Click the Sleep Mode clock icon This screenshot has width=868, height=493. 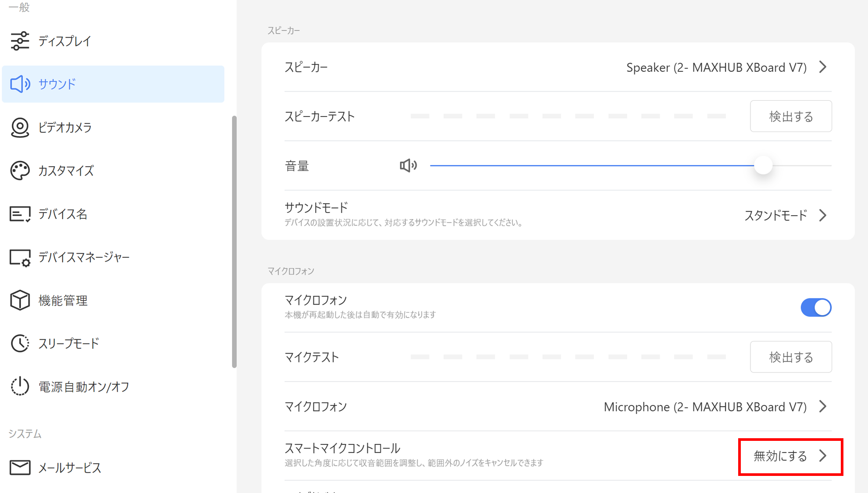pos(20,344)
